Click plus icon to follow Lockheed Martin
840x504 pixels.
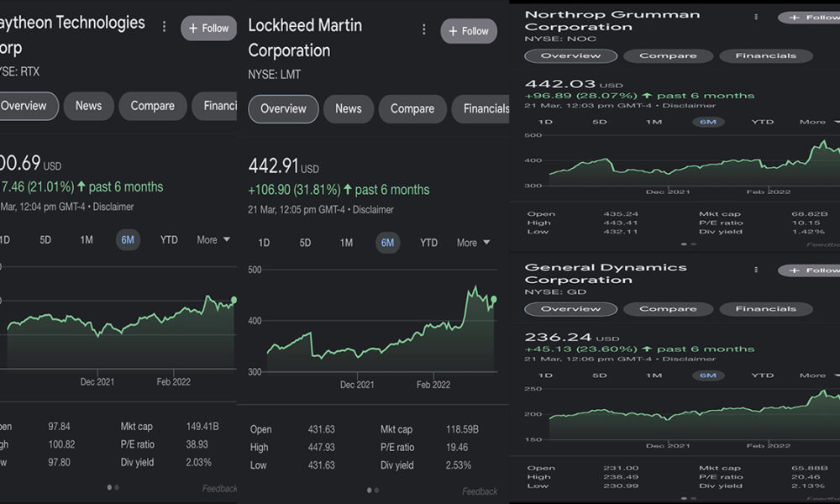tap(453, 31)
